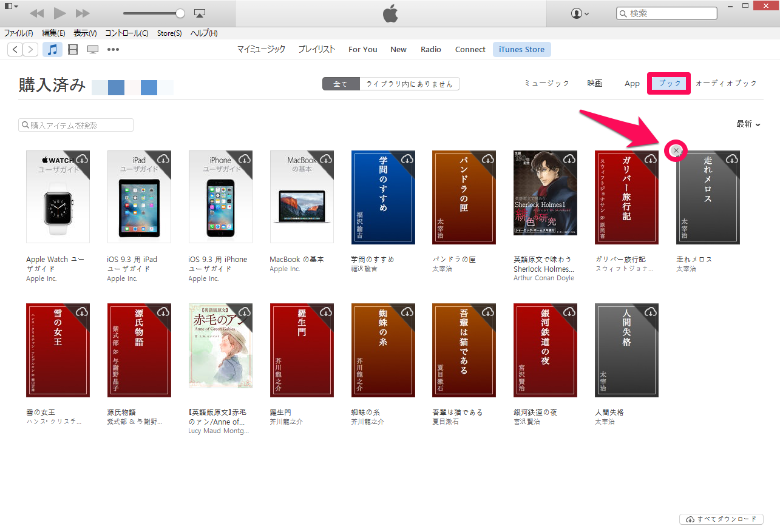780x532 pixels.
Task: Open the AirPlay output icon
Action: click(x=199, y=13)
